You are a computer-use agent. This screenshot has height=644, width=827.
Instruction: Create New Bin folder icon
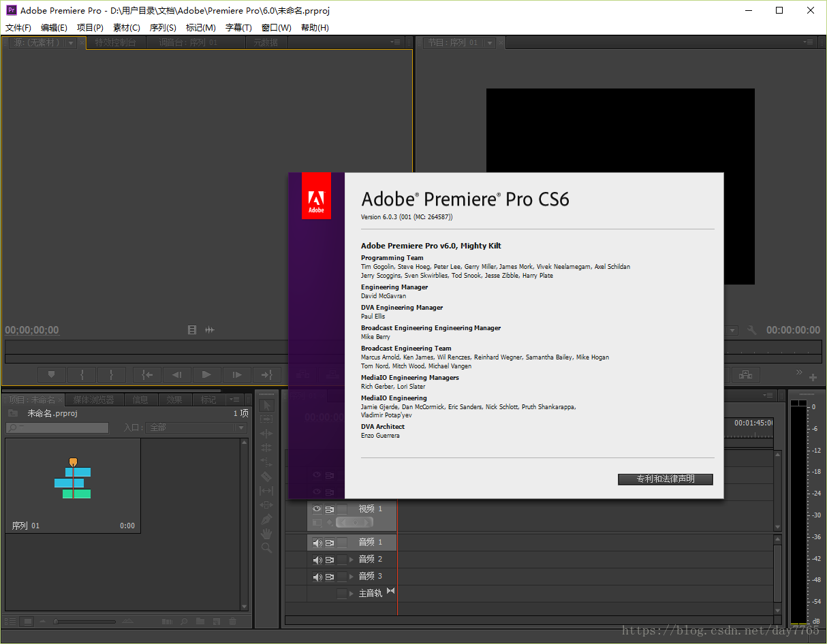200,621
